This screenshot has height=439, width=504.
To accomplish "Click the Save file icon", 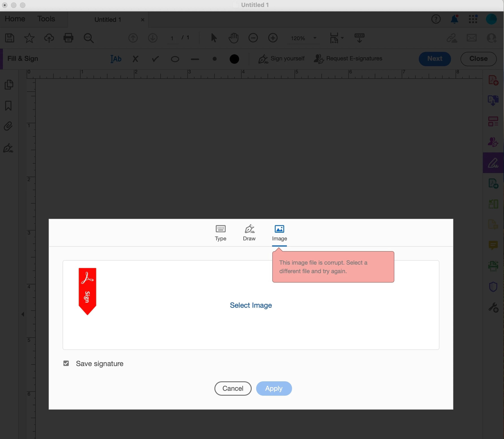I will click(x=10, y=38).
